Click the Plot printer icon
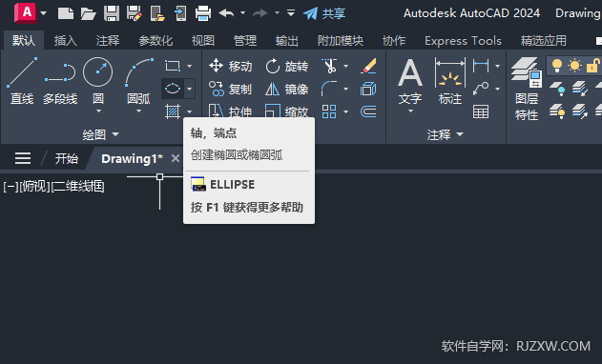The height and width of the screenshot is (364, 602). (x=203, y=13)
